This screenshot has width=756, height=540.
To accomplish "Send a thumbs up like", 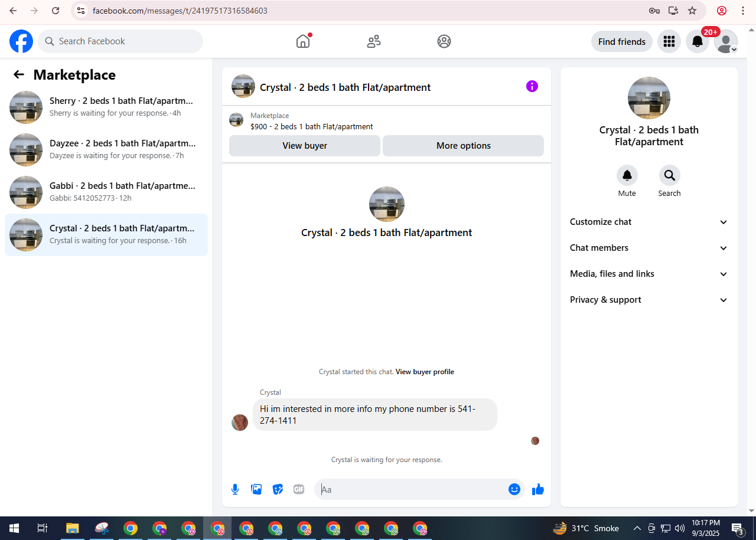I will click(538, 489).
